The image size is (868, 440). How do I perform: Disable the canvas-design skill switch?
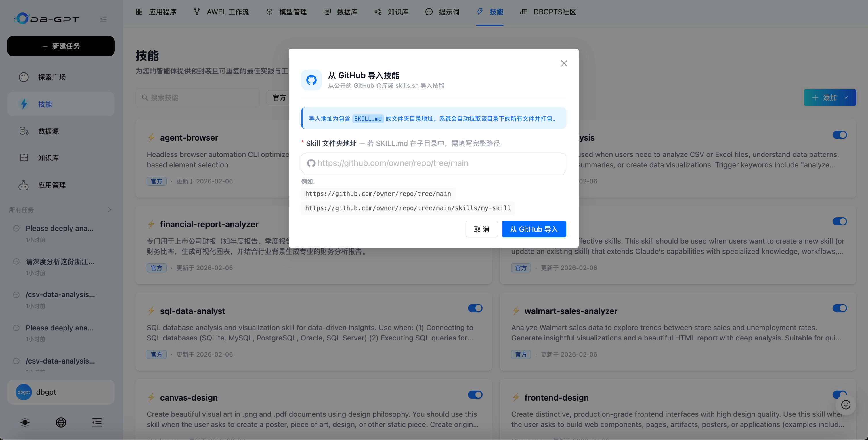[x=475, y=395]
